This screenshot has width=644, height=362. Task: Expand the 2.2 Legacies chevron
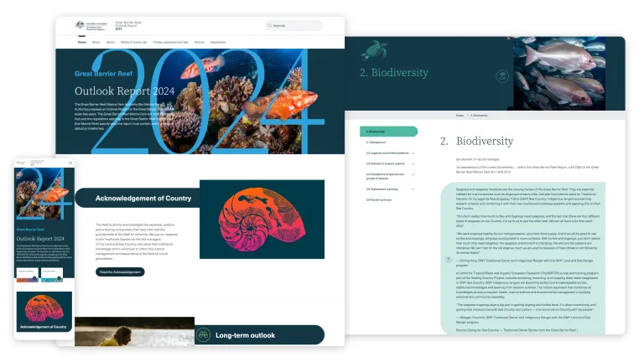(x=413, y=153)
